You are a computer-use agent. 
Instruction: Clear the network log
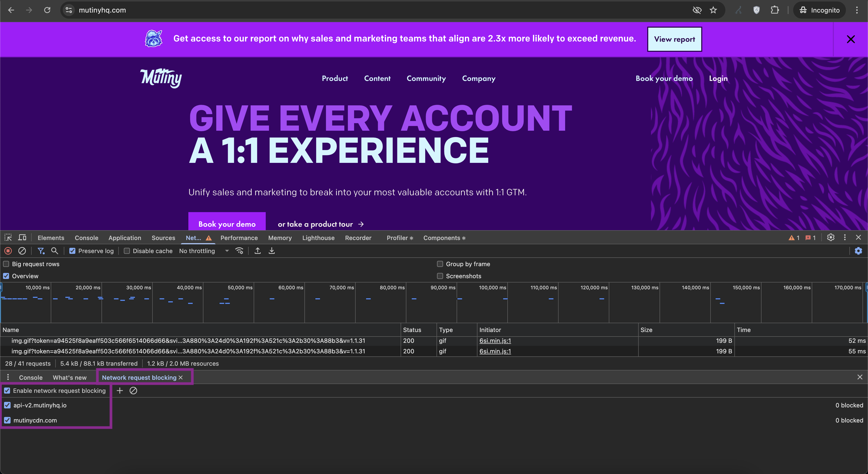pos(22,251)
